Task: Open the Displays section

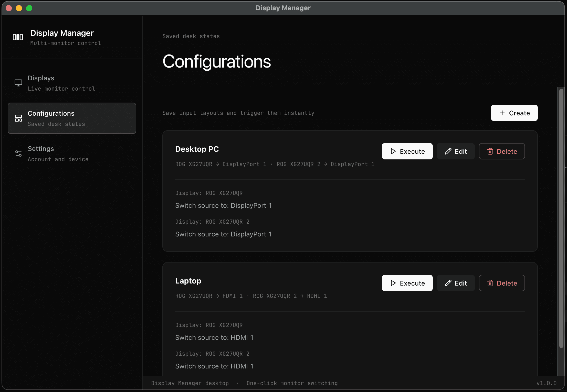Action: (x=72, y=83)
